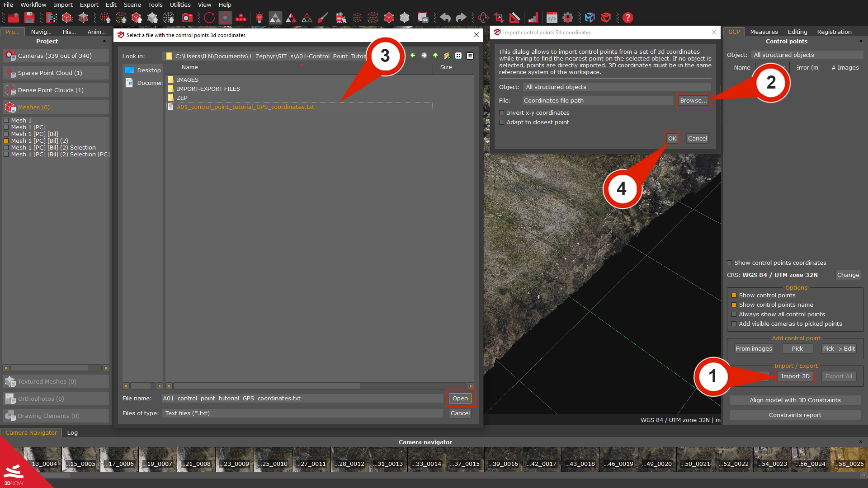Image resolution: width=868 pixels, height=488 pixels.
Task: Click the Undo arrow in the toolbar
Action: 445,18
